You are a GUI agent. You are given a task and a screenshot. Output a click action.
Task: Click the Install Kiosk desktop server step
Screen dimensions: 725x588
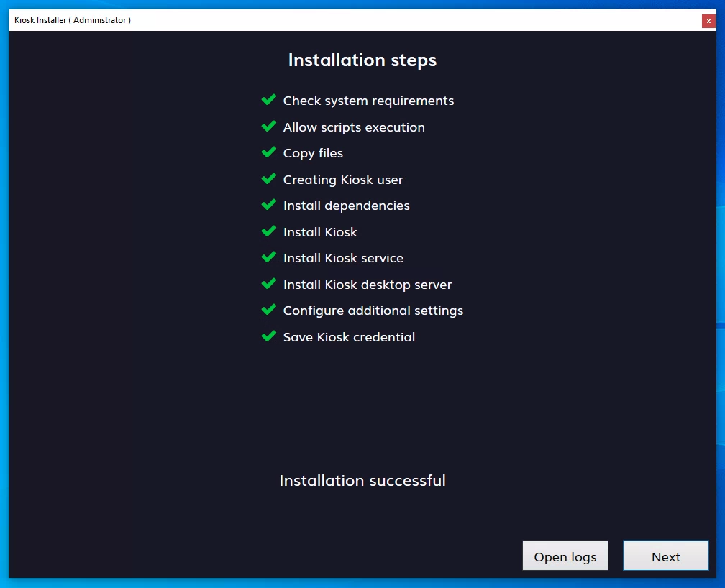point(367,284)
